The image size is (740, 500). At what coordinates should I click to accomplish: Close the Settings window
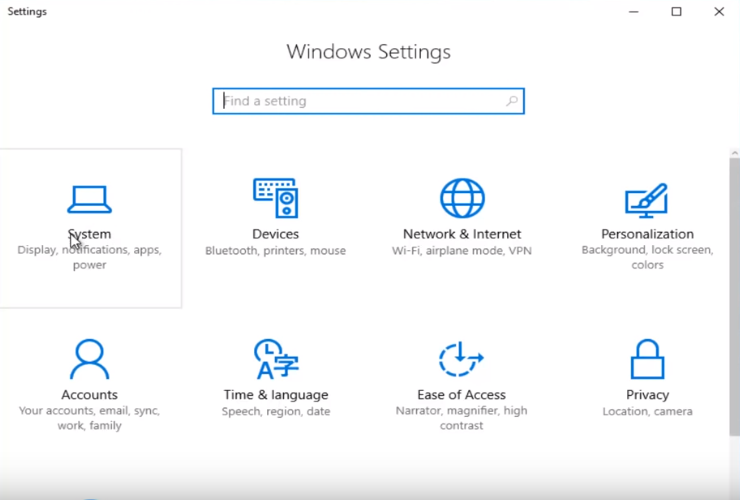[719, 11]
